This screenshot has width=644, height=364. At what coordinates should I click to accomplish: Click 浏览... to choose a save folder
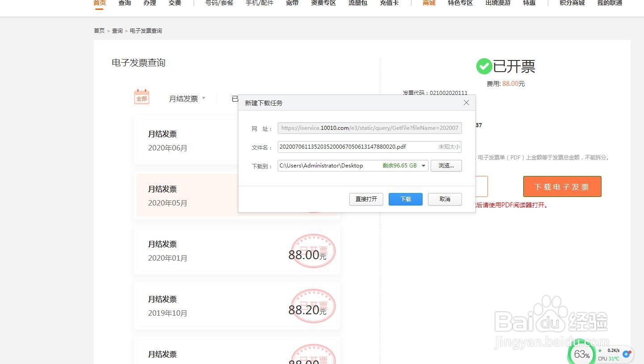click(445, 165)
